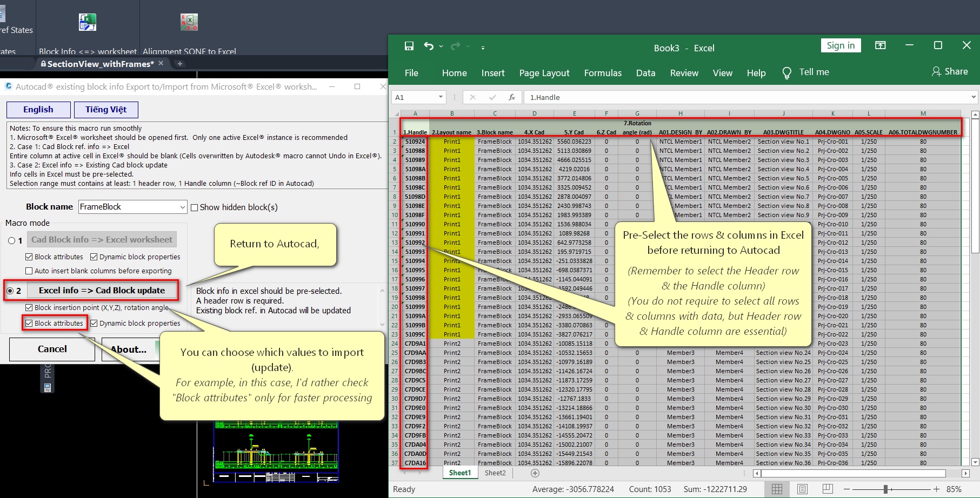Screen dimensions: 980x498
Task: Open the Formulas ribbon tab
Action: pos(603,73)
